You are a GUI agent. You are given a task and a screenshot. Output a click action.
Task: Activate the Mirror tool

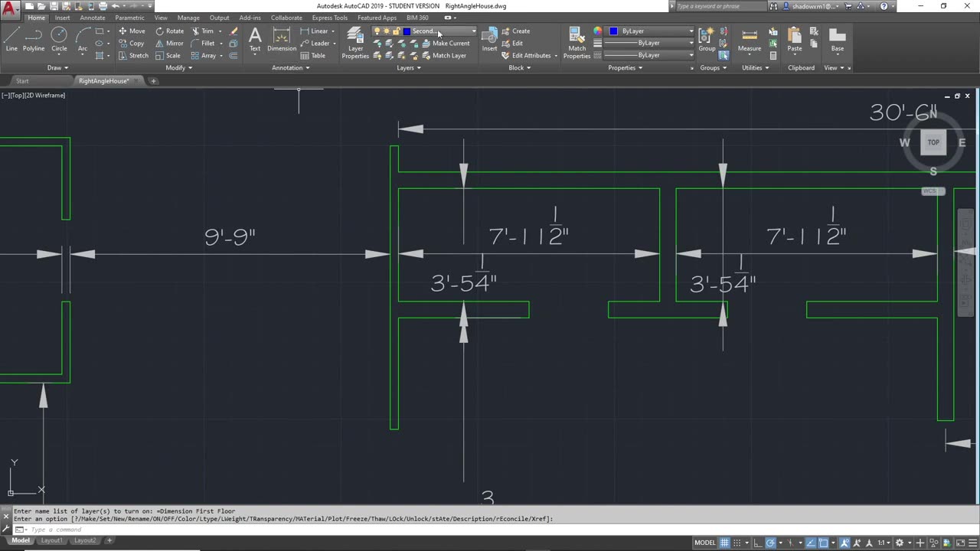(169, 44)
